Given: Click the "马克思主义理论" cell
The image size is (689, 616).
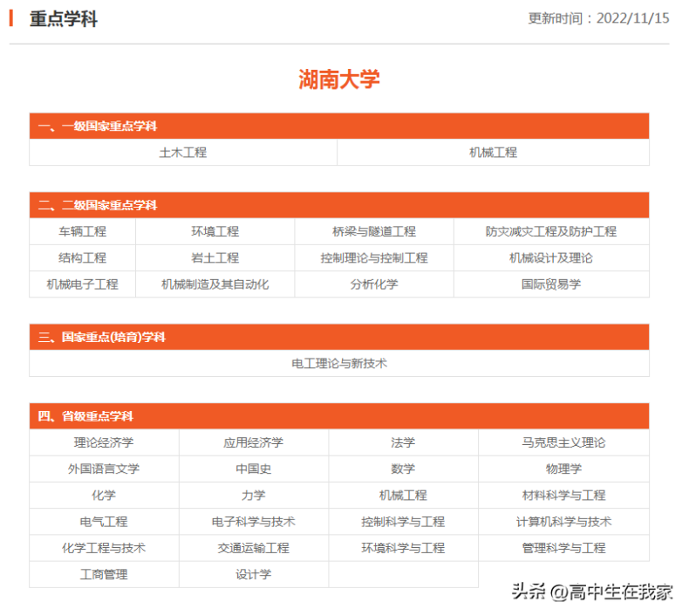Looking at the screenshot, I should tap(563, 442).
